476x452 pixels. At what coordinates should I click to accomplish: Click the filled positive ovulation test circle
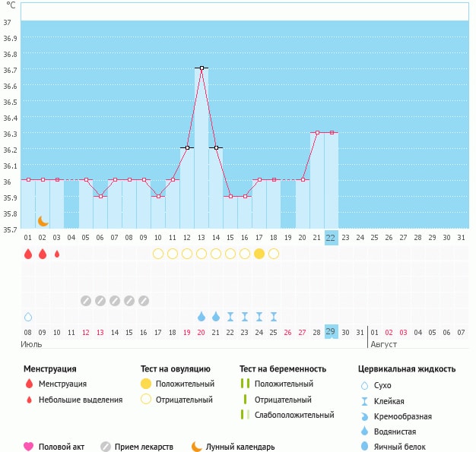click(259, 254)
